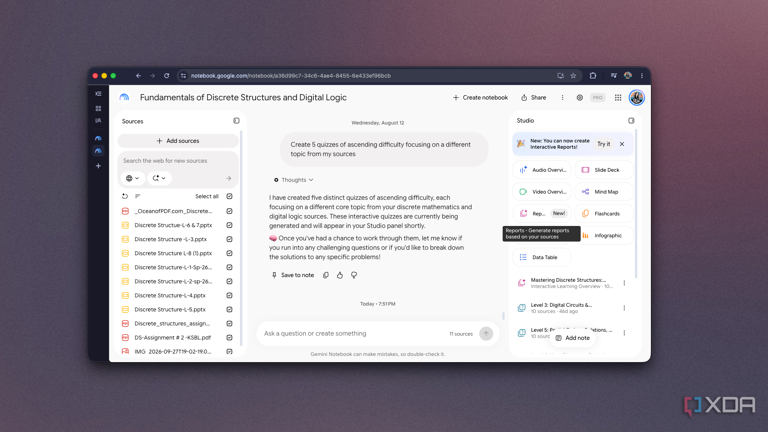Generate Flashcards
Screen dimensions: 768x432
pos(604,214)
